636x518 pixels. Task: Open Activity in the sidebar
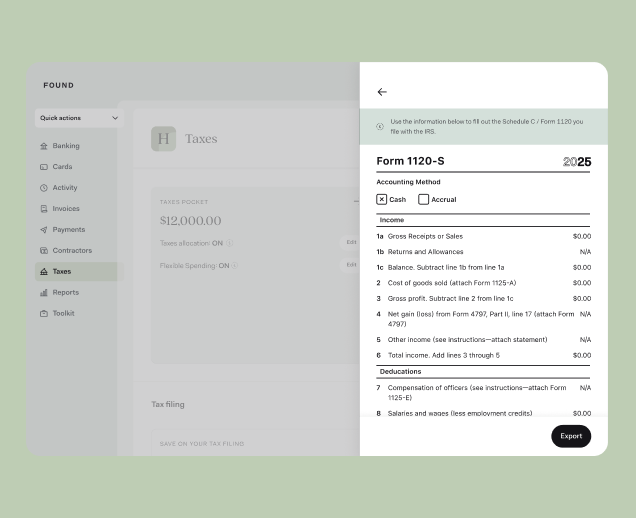79,188
